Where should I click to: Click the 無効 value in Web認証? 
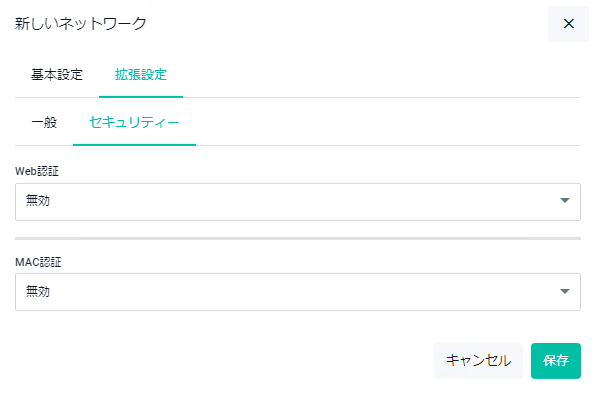point(38,200)
